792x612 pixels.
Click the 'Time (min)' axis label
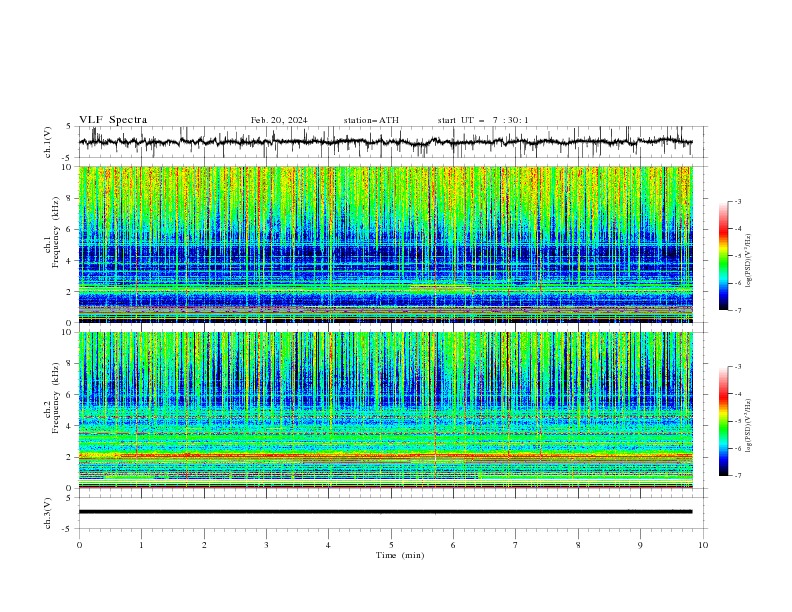pos(400,555)
